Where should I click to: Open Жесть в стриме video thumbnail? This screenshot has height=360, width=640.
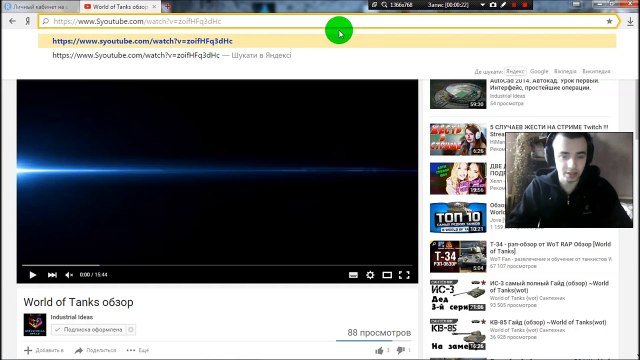pos(458,139)
